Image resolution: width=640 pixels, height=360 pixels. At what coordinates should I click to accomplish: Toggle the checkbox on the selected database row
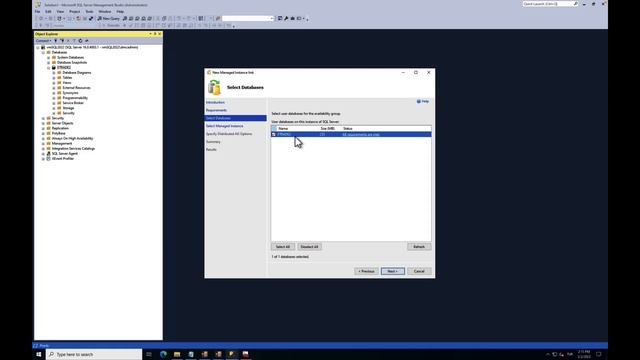[x=274, y=134]
